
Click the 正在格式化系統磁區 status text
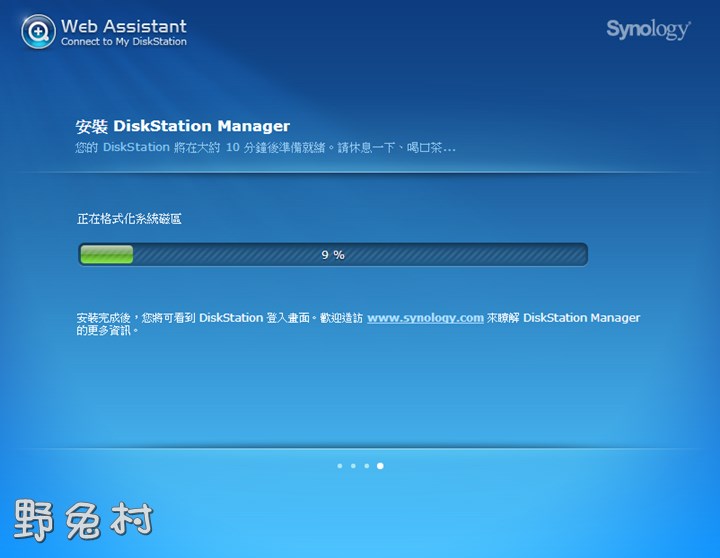129,219
